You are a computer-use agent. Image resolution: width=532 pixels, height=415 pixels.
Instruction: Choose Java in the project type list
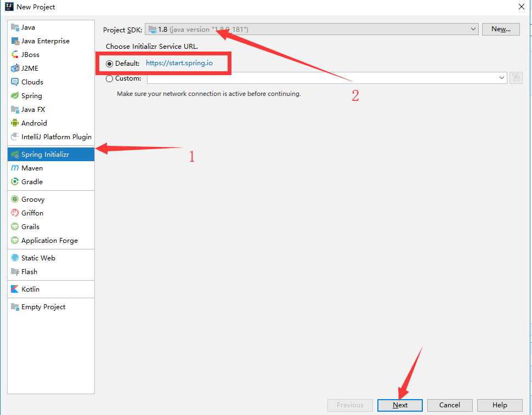51,27
